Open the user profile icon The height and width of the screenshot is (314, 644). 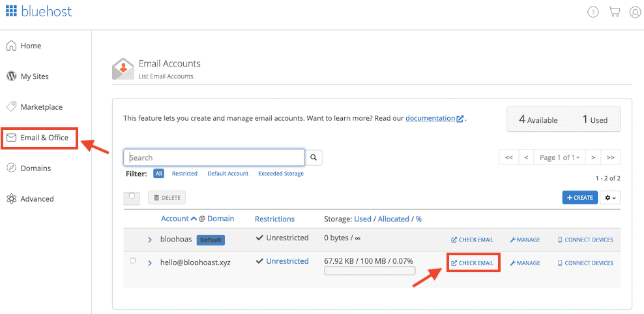(635, 12)
